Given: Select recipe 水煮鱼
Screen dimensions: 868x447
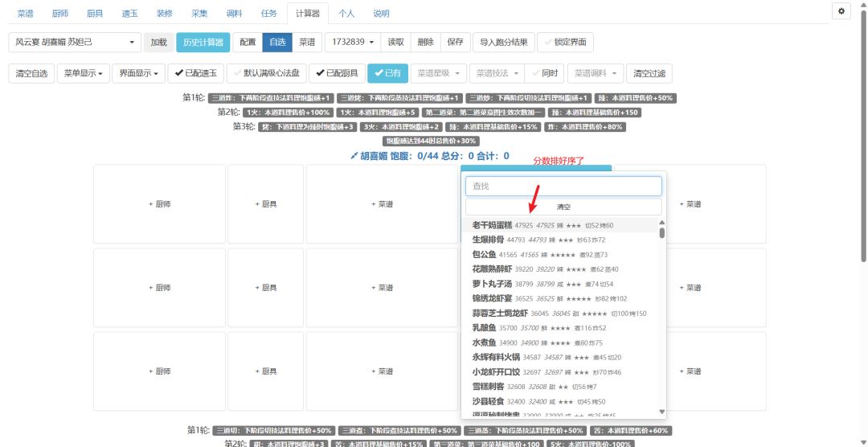Looking at the screenshot, I should [559, 342].
